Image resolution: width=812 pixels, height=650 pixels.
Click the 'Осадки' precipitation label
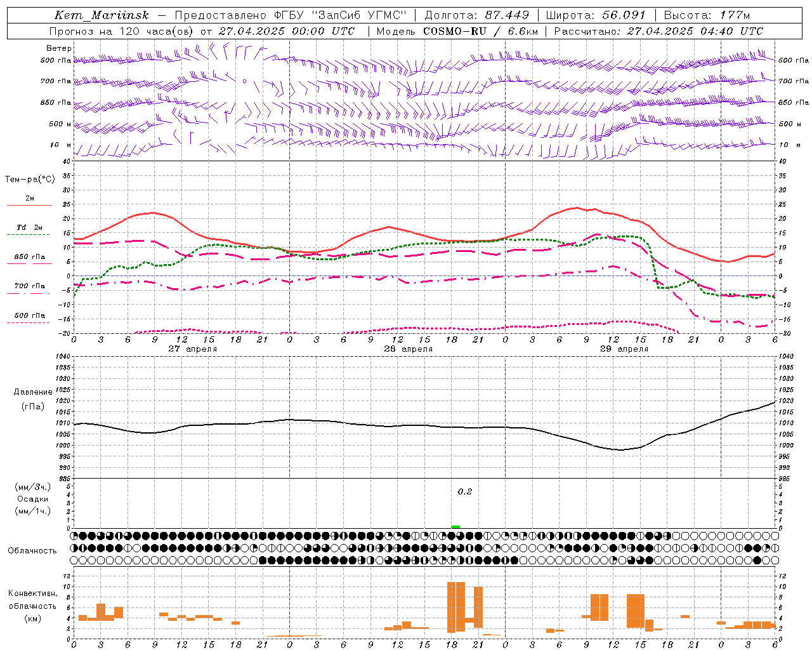coord(33,499)
